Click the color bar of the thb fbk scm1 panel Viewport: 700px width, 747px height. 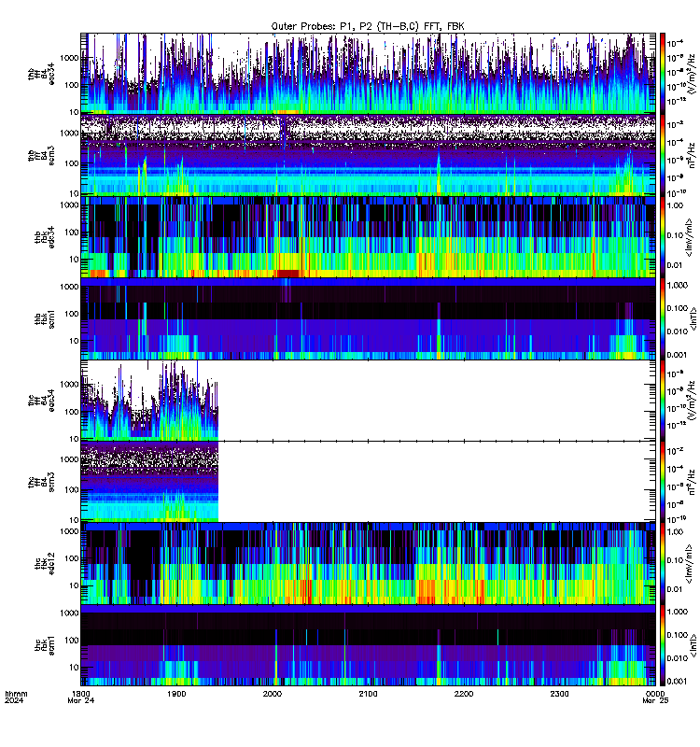click(663, 318)
